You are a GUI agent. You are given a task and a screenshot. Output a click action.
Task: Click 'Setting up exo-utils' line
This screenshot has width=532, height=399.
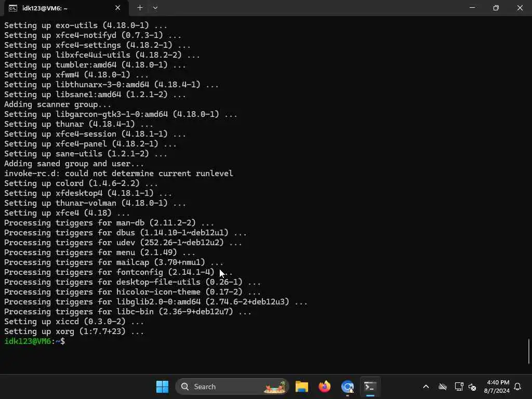86,26
